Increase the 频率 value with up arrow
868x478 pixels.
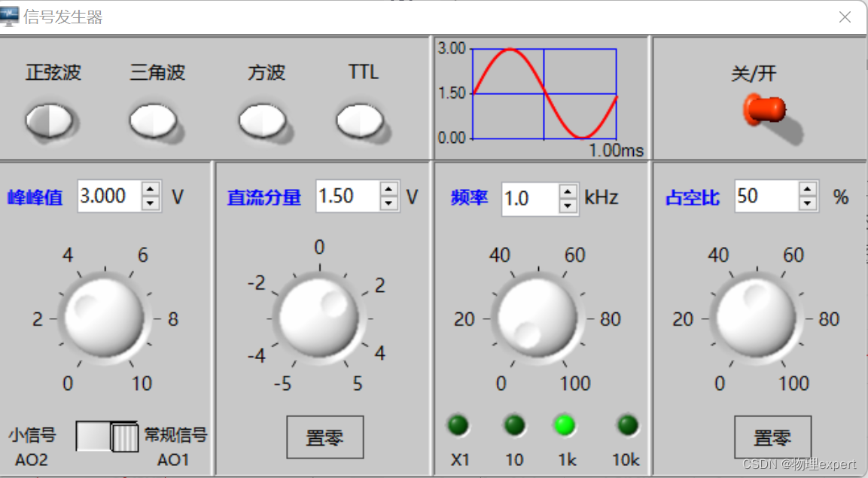point(568,191)
